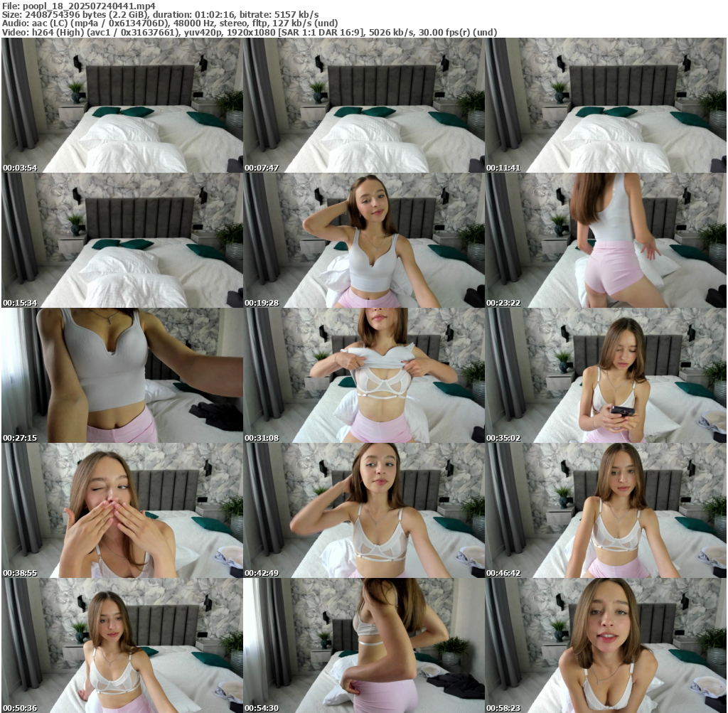Choose the thumbnail stamped 00:42:49
This screenshot has width=728, height=713.
[x=364, y=510]
